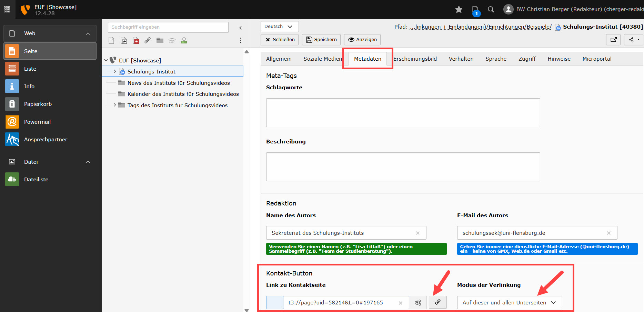Switch to the Erscheinungsbild tab
This screenshot has height=312, width=644.
[x=415, y=59]
